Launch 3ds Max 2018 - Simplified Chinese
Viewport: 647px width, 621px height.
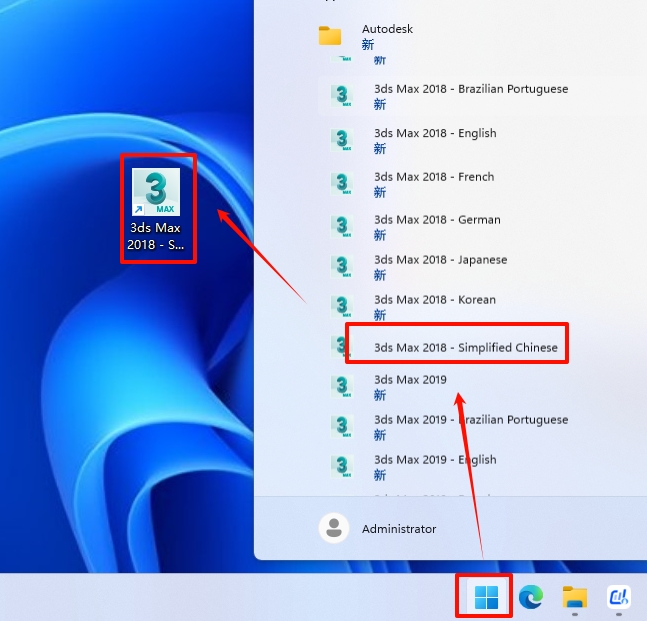[465, 348]
